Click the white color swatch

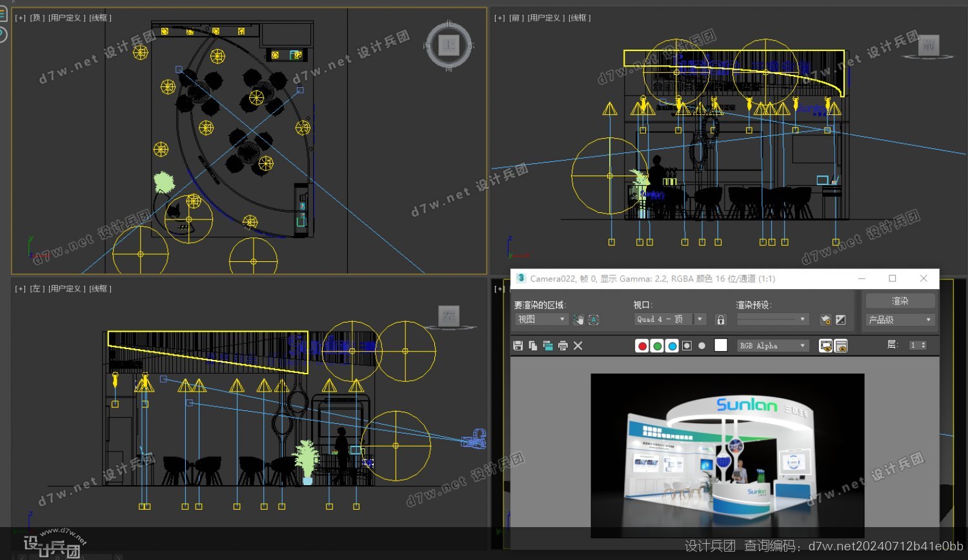[721, 345]
